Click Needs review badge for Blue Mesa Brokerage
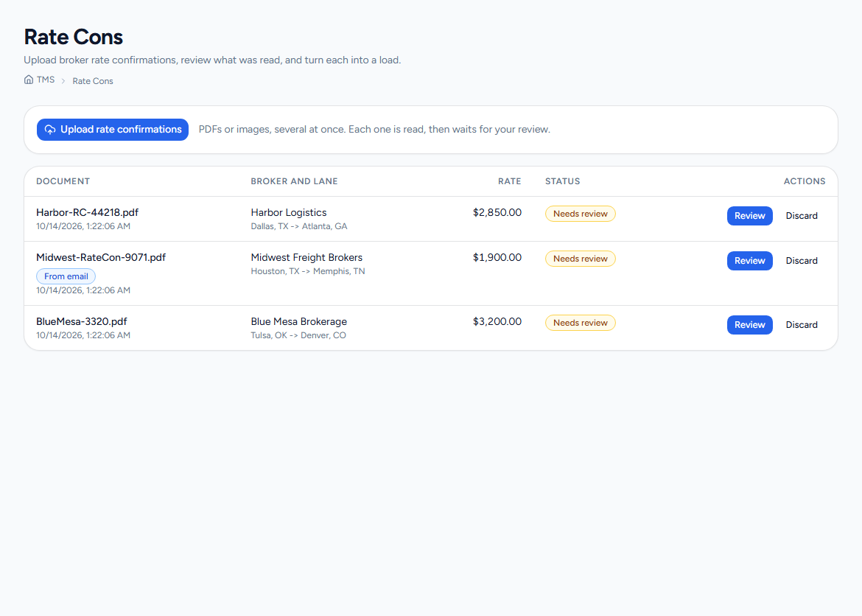Screen dimensions: 862x616 (581, 323)
